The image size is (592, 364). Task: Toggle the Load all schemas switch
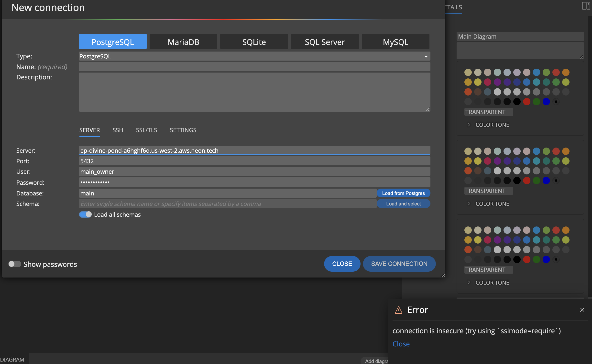[x=85, y=214]
